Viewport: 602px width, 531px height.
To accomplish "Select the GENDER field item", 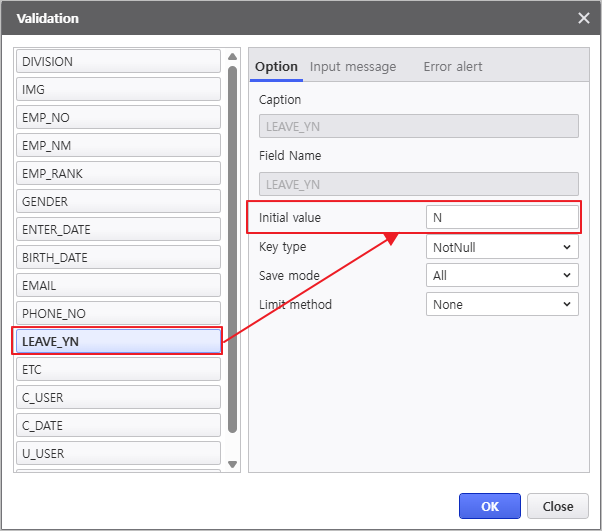I will (x=118, y=202).
